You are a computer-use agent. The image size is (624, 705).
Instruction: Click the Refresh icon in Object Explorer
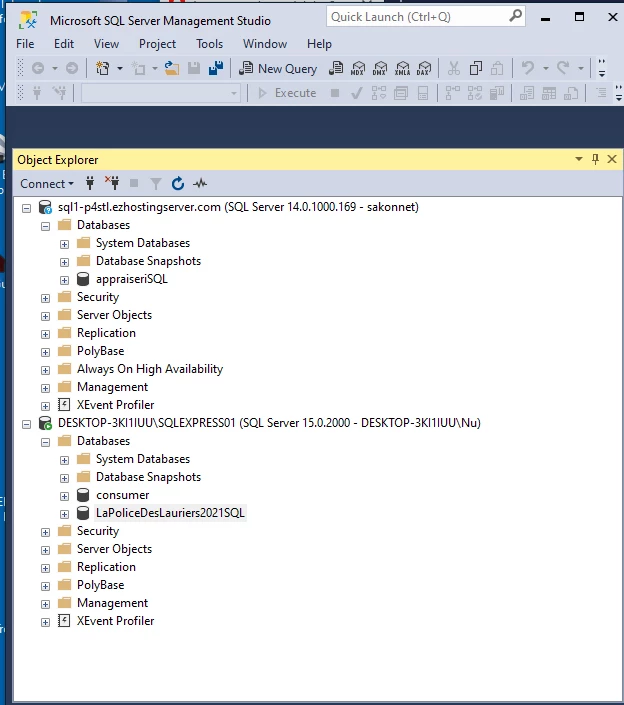[178, 183]
